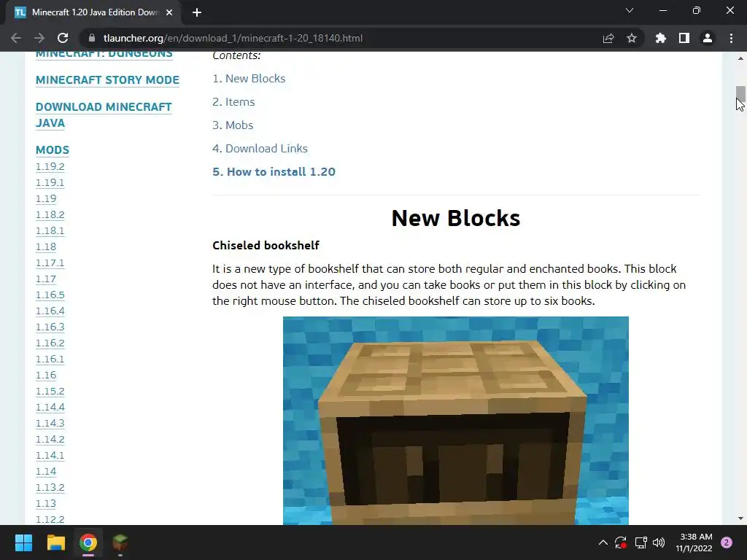This screenshot has width=747, height=560.
Task: Show hidden tray icons chevron
Action: (603, 542)
